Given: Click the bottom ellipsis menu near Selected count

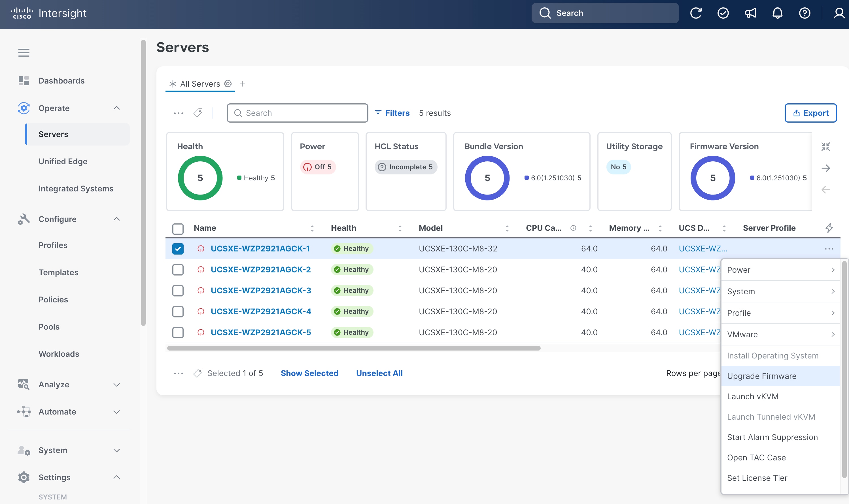Looking at the screenshot, I should [x=179, y=373].
